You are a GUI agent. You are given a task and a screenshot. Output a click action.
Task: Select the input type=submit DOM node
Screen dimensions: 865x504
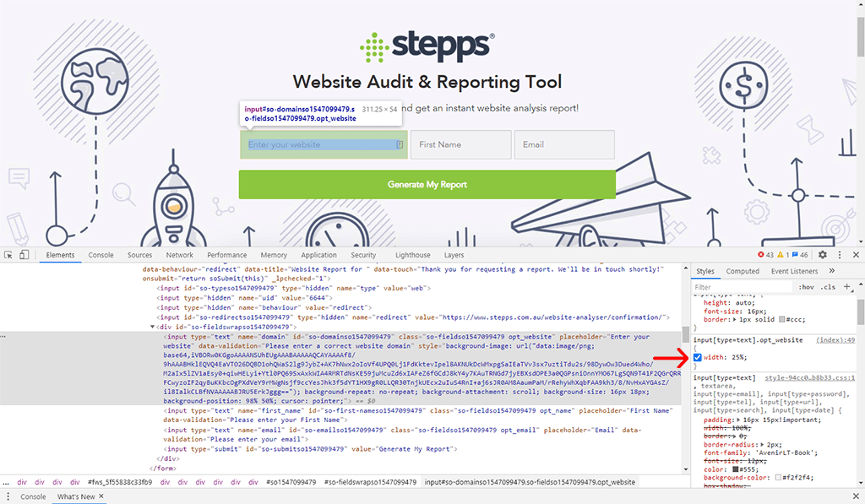(x=311, y=449)
